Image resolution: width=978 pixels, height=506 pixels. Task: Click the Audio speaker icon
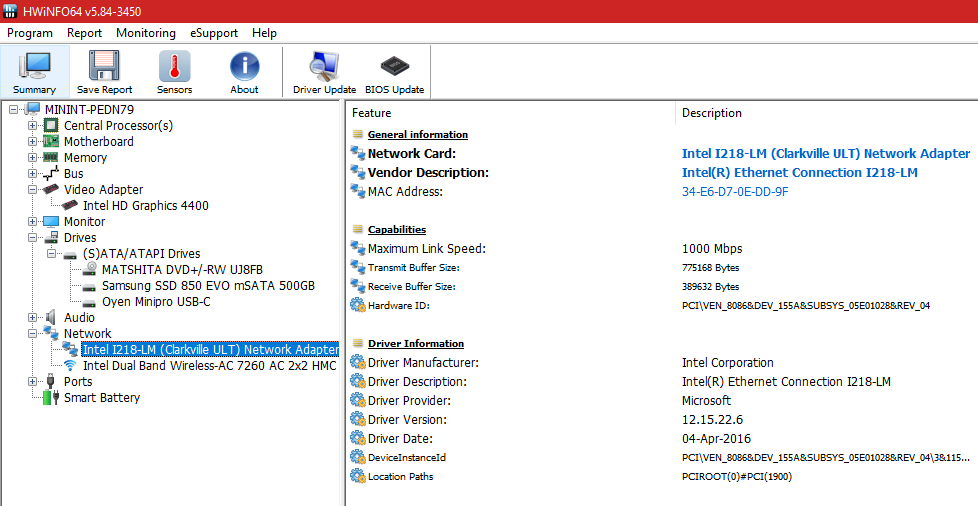[51, 318]
